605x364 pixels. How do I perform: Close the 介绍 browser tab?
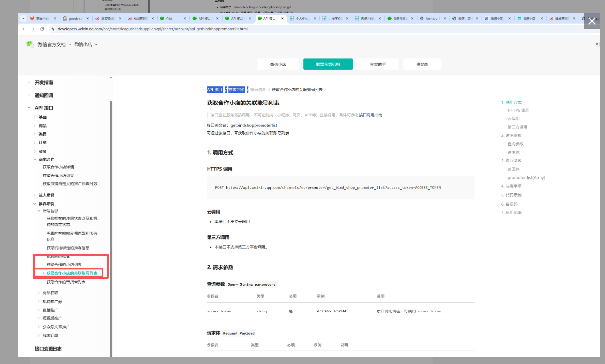click(x=184, y=18)
